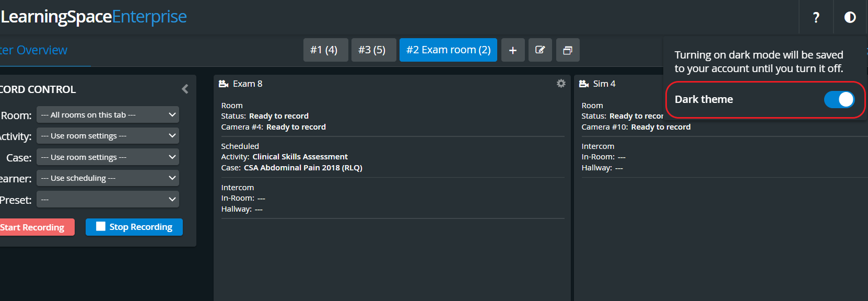Click the Sim 4 camera icon

click(x=584, y=84)
